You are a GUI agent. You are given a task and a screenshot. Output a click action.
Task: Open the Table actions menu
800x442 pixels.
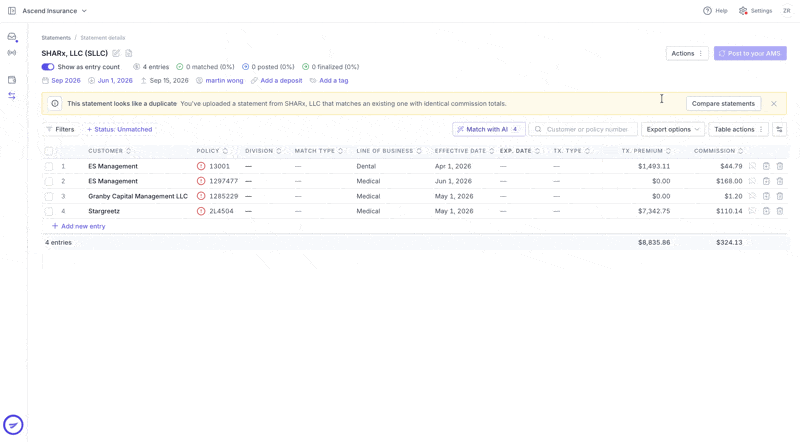click(x=738, y=130)
